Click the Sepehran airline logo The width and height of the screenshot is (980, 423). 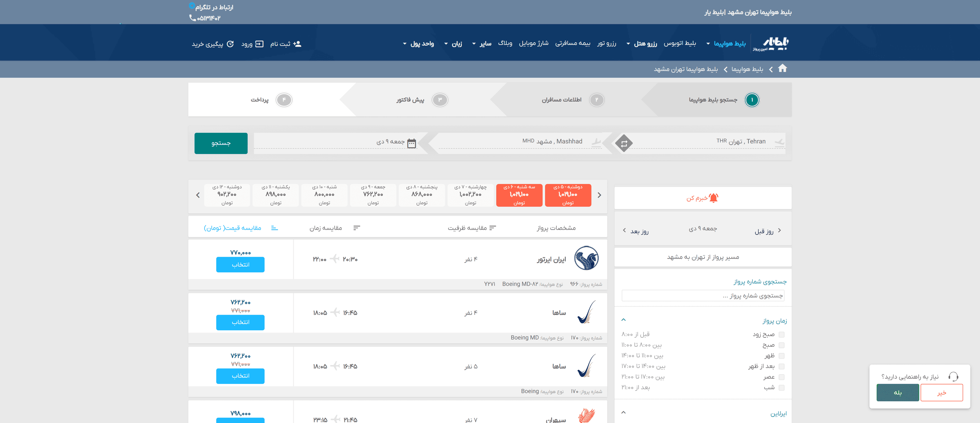point(586,415)
